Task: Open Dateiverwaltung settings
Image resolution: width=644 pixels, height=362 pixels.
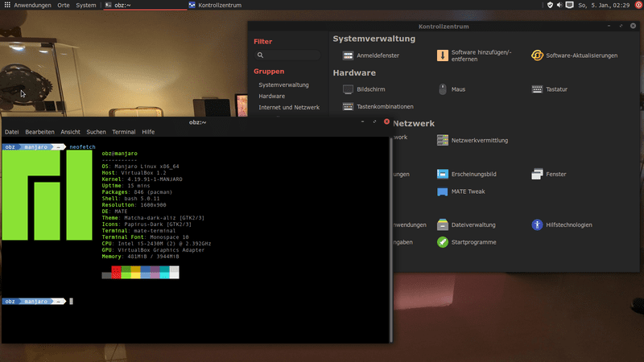Action: tap(466, 225)
